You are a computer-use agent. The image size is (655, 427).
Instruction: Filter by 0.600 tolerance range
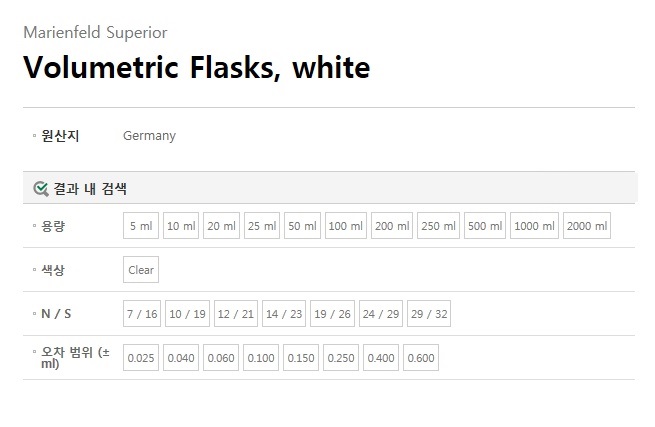click(x=421, y=358)
